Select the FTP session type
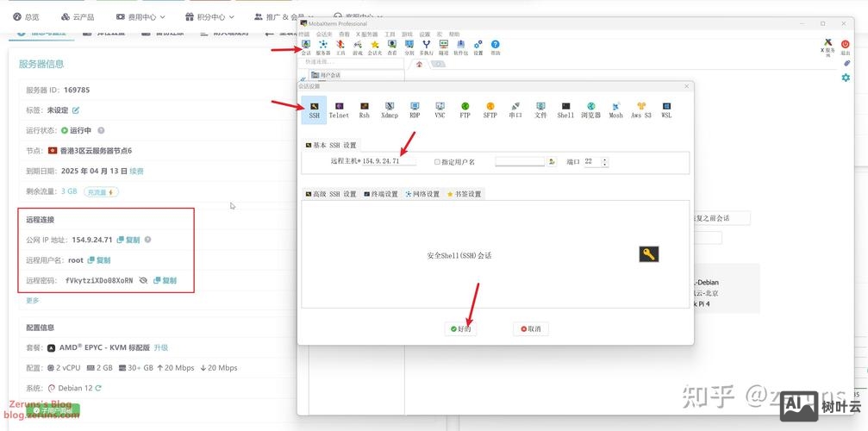The image size is (868, 431). pos(465,110)
